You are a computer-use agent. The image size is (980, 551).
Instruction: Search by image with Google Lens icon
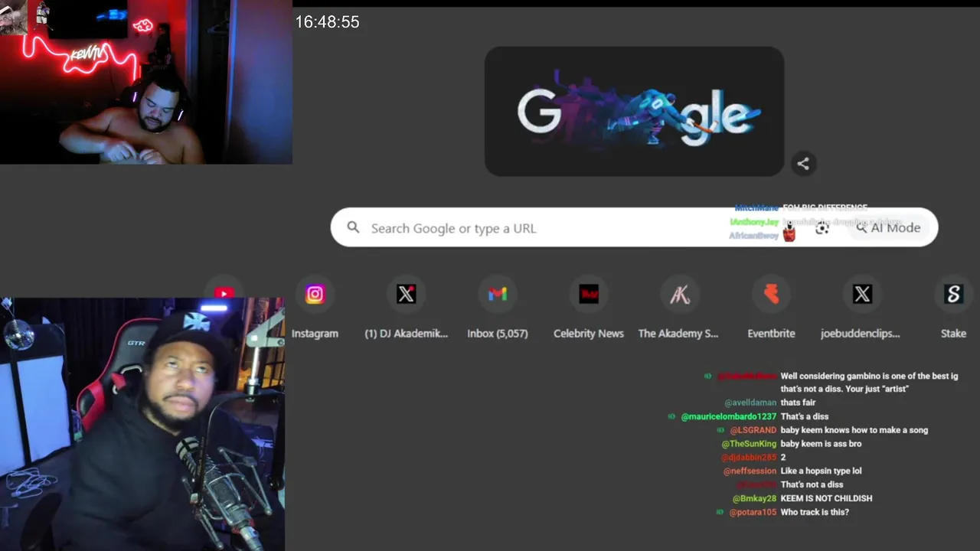(822, 227)
